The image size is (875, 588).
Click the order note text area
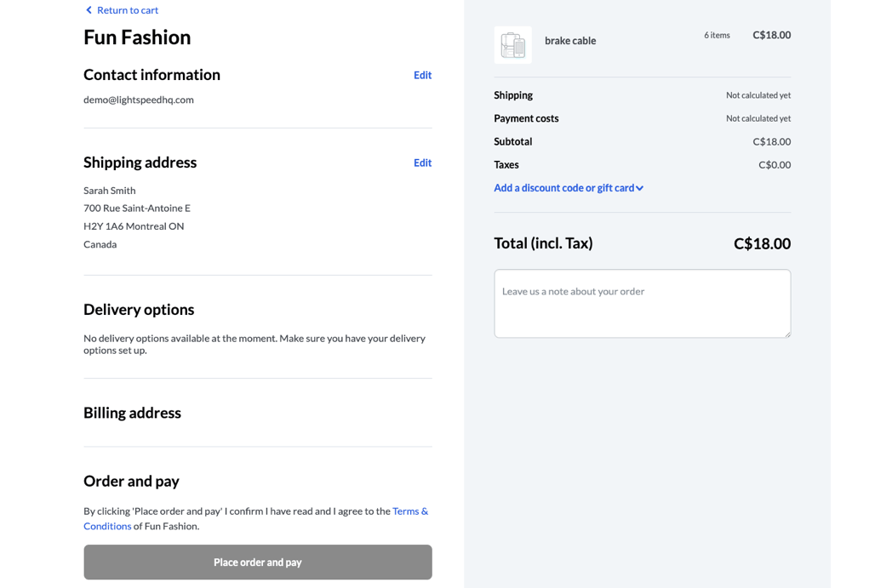tap(643, 304)
